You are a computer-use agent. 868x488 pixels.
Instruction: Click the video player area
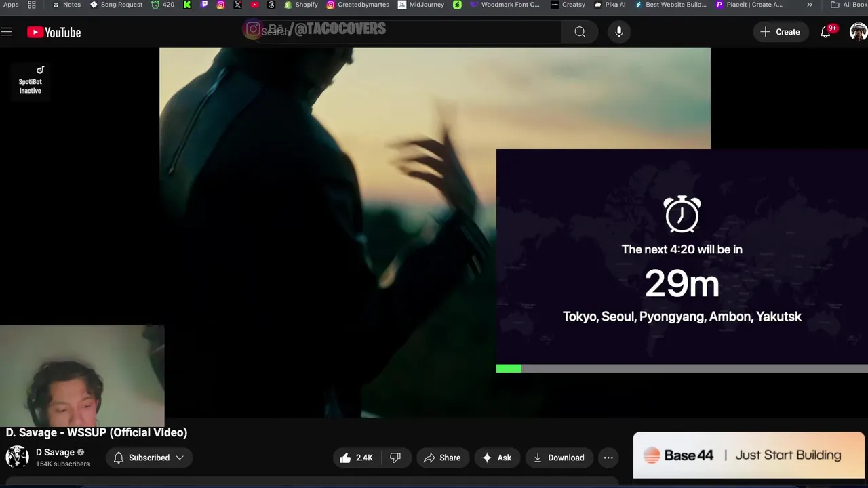435,232
